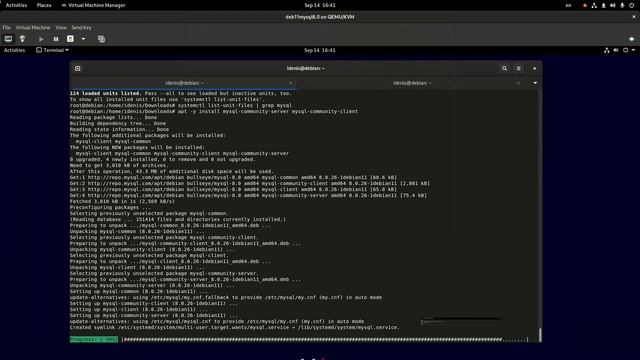Click 'Fetched 3,010 kB' output line
640x360 pixels.
[122, 201]
